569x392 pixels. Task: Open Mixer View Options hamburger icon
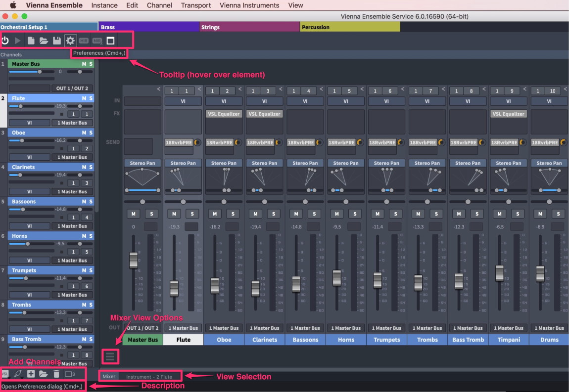click(110, 356)
